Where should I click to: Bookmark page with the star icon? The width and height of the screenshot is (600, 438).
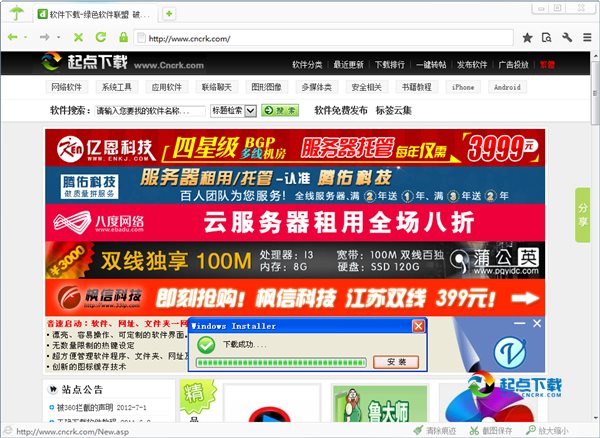click(527, 37)
